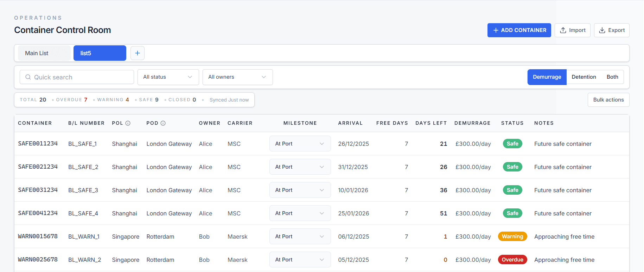This screenshot has width=644, height=272.
Task: Open the All status filter dropdown
Action: point(168,77)
